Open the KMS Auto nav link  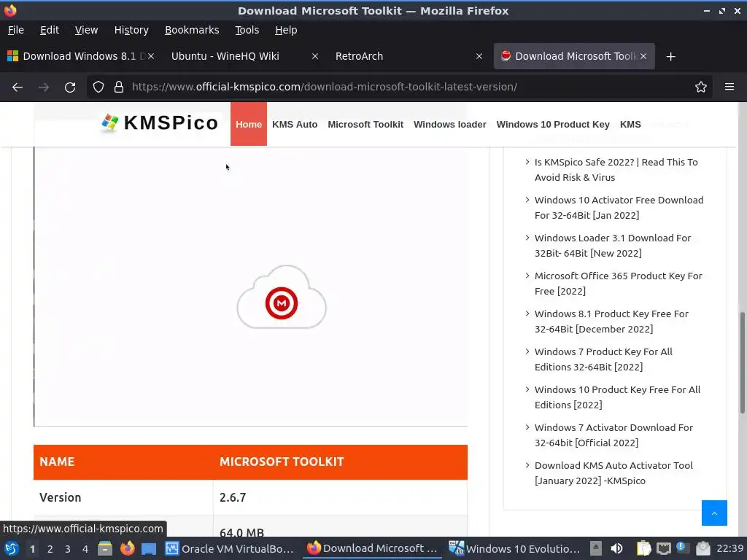point(295,124)
